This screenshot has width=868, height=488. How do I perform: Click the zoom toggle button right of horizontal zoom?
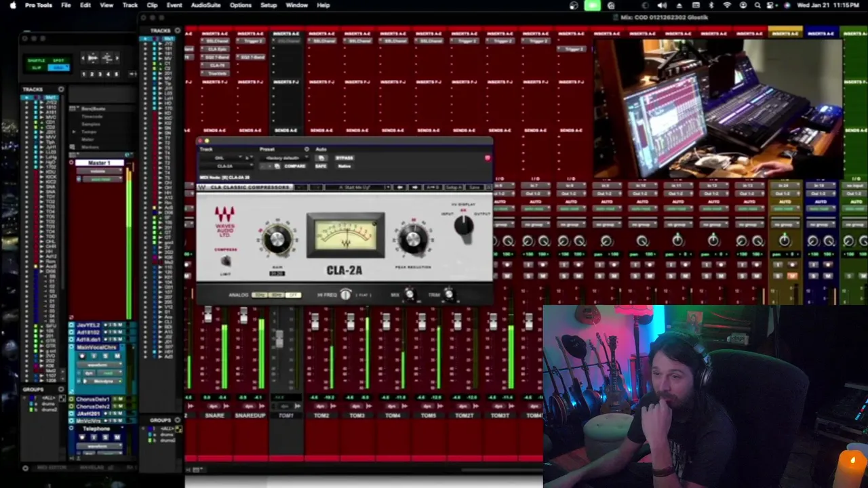tap(107, 58)
